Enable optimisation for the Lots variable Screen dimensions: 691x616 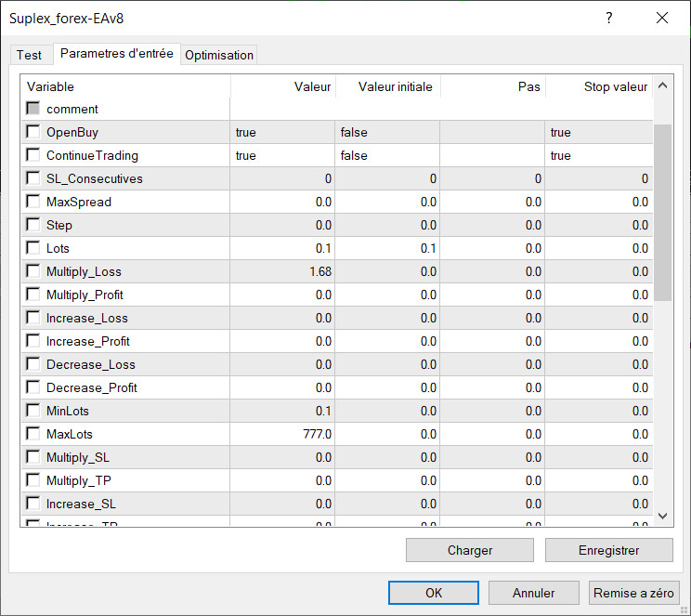(x=33, y=248)
